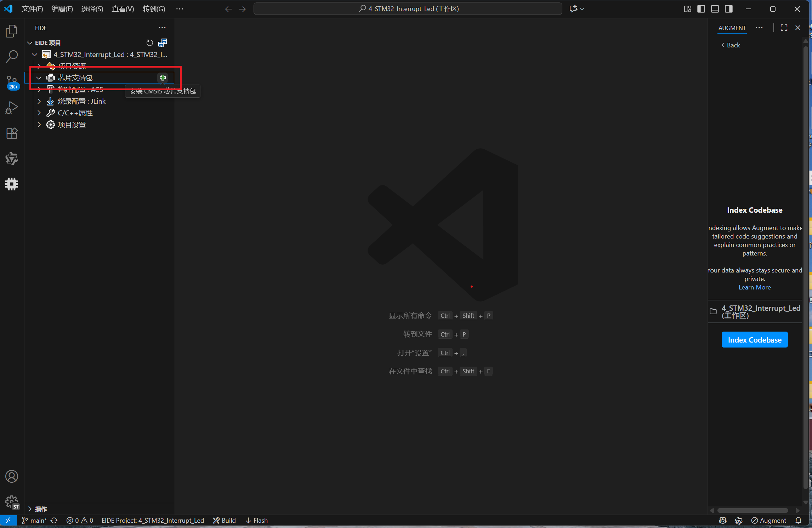Screen dimensions: 812x528
Task: Open the 文件(F) menu
Action: tap(32, 9)
